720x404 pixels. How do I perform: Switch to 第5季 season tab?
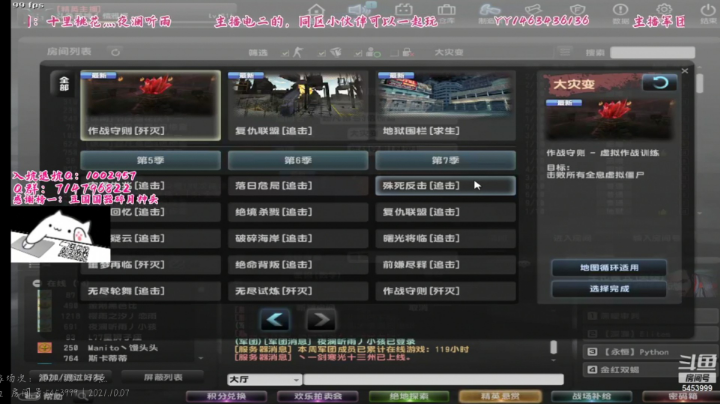pos(151,160)
